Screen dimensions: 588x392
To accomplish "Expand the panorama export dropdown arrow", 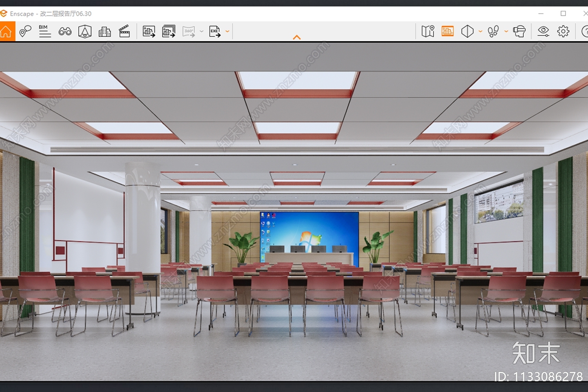I will (x=201, y=31).
